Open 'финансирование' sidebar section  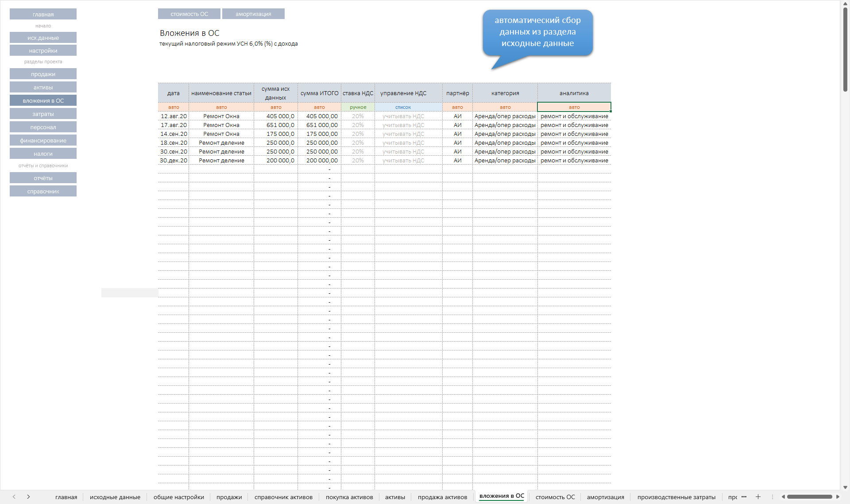tap(43, 140)
